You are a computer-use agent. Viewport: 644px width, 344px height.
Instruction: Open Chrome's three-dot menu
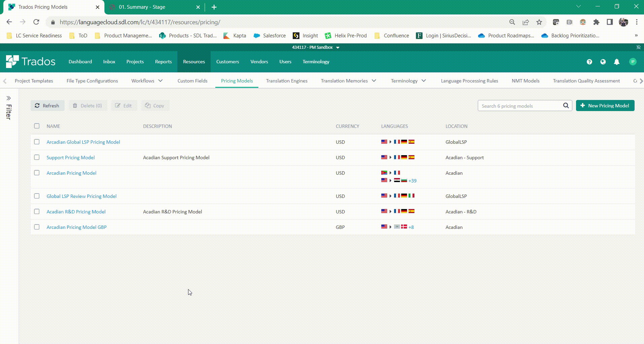[637, 22]
